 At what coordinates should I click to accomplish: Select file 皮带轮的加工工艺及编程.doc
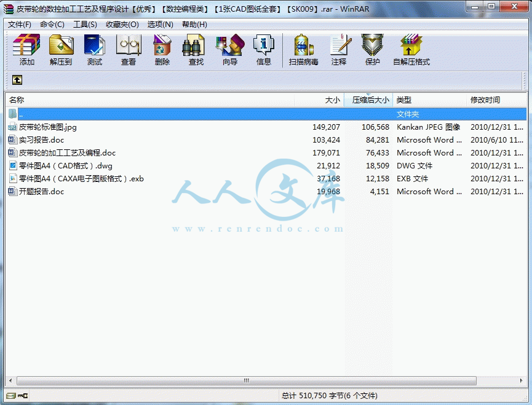67,153
